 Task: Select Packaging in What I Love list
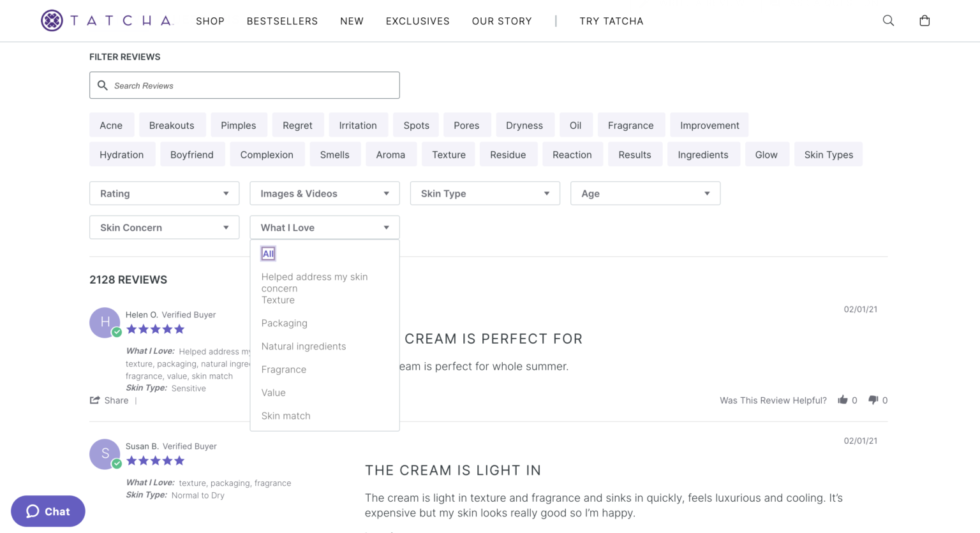coord(285,323)
